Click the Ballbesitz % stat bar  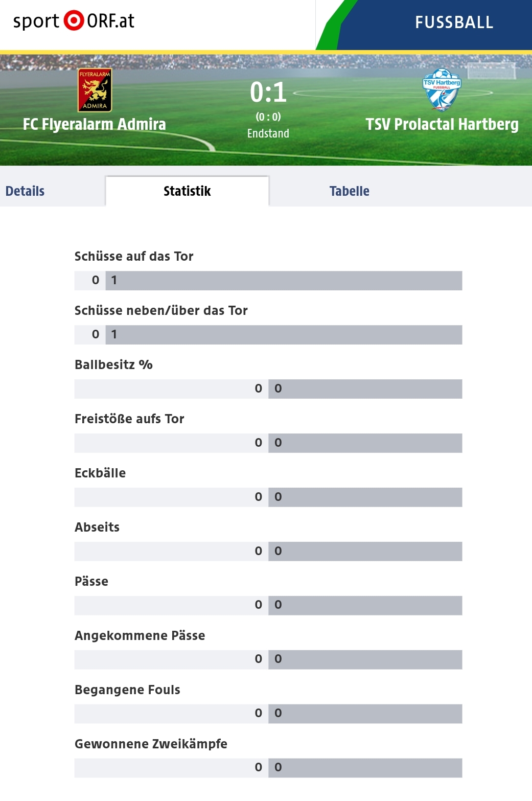(268, 389)
